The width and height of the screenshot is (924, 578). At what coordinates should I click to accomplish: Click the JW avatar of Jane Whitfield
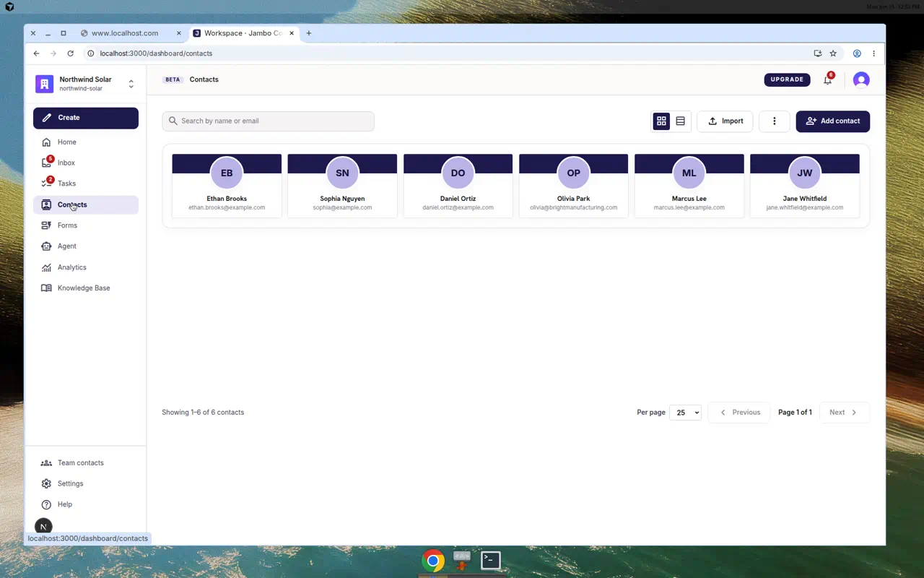pyautogui.click(x=804, y=173)
